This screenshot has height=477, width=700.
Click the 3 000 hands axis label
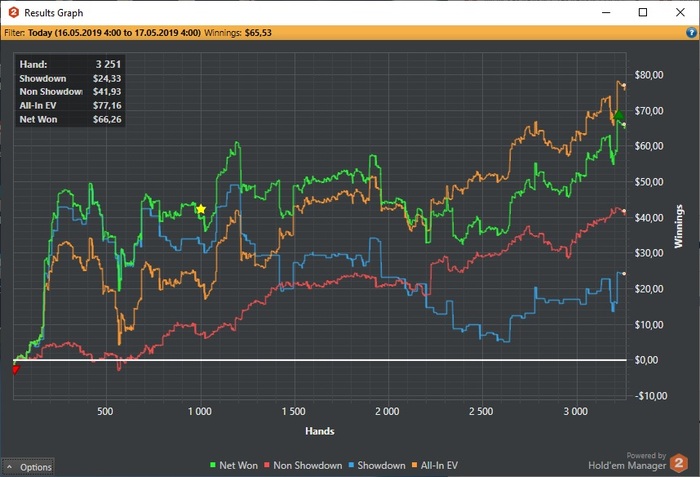click(575, 411)
